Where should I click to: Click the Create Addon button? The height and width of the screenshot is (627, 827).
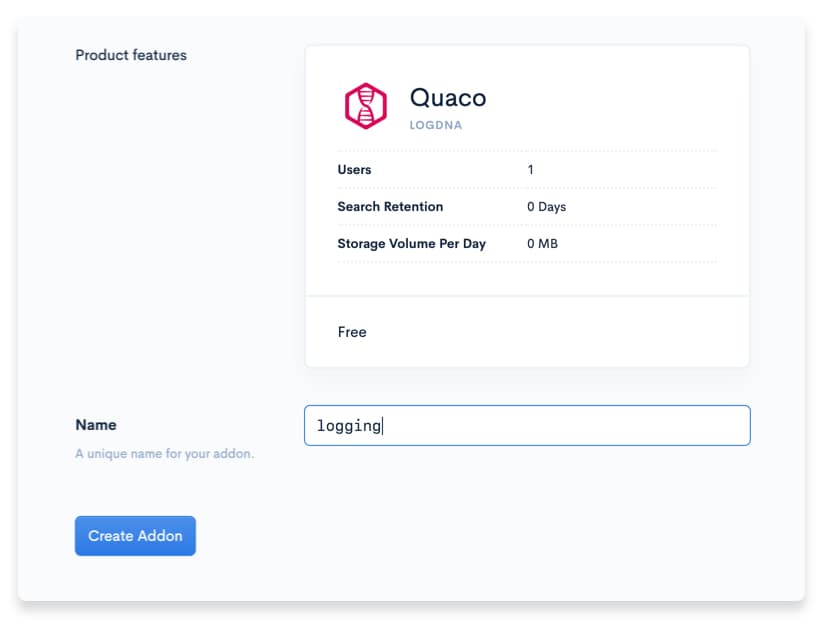pyautogui.click(x=135, y=536)
